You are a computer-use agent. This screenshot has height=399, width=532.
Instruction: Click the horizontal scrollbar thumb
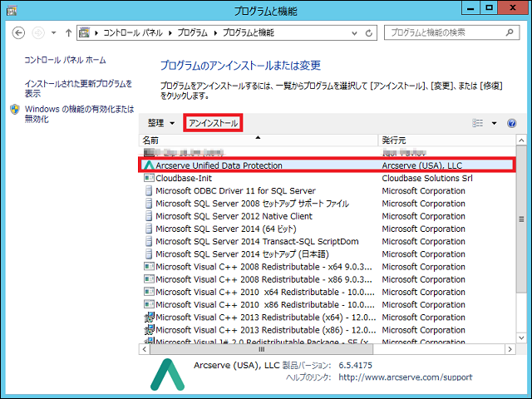[261, 349]
